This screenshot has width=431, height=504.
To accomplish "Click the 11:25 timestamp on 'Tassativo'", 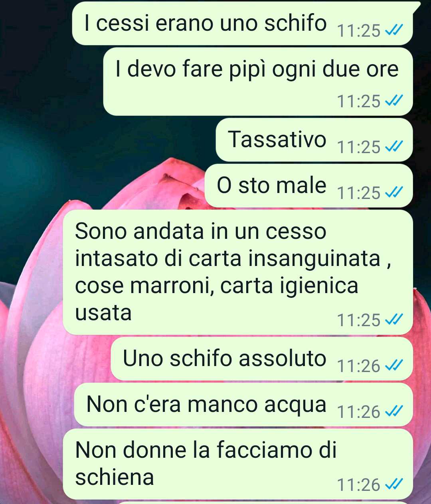I will 359,147.
